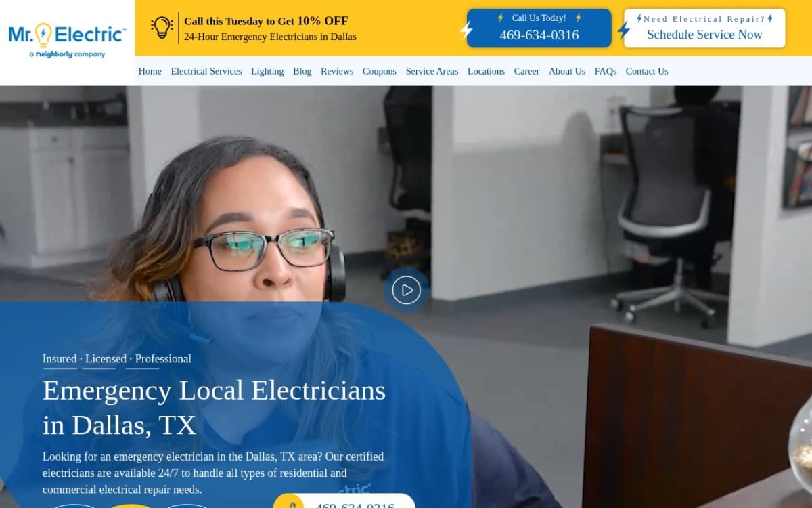Open the Lighting menu item
Image resolution: width=812 pixels, height=508 pixels.
[267, 71]
